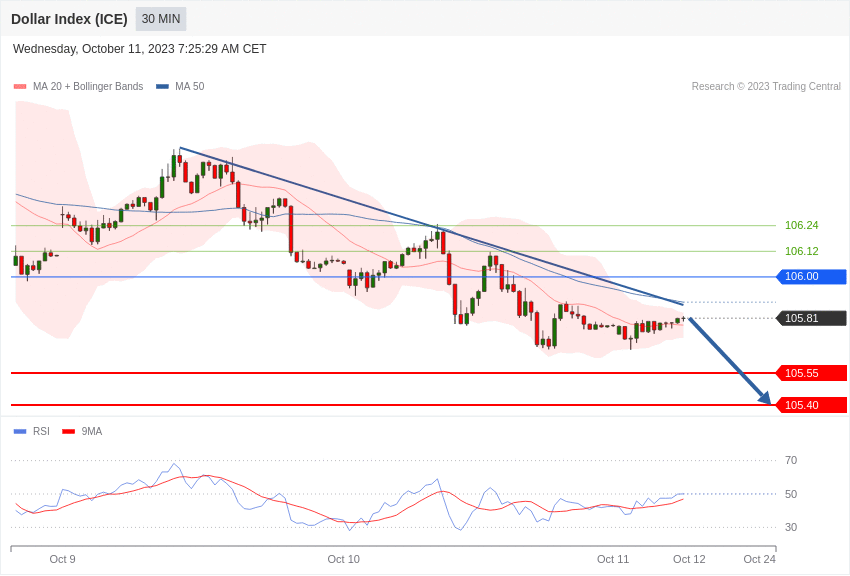Select the Oct 9 date axis label

pyautogui.click(x=62, y=559)
